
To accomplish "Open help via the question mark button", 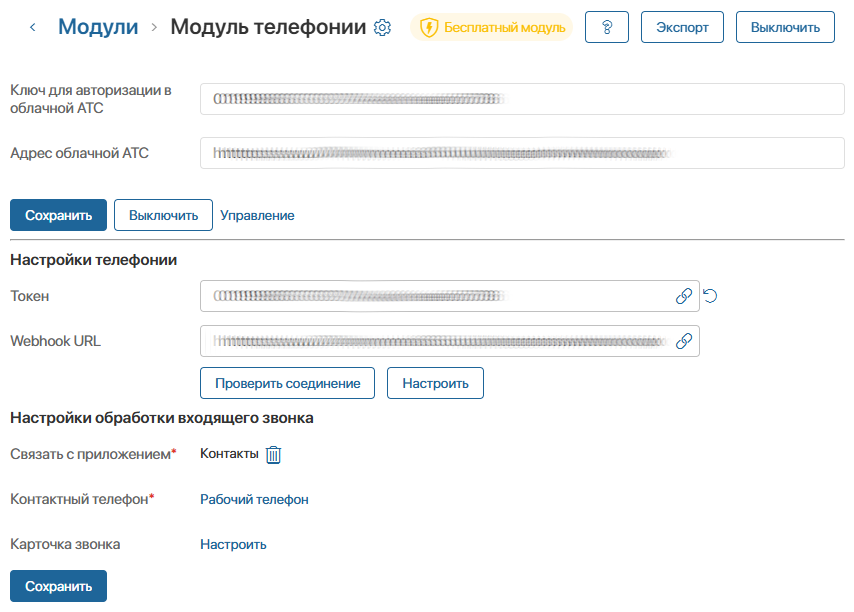I will tap(607, 27).
